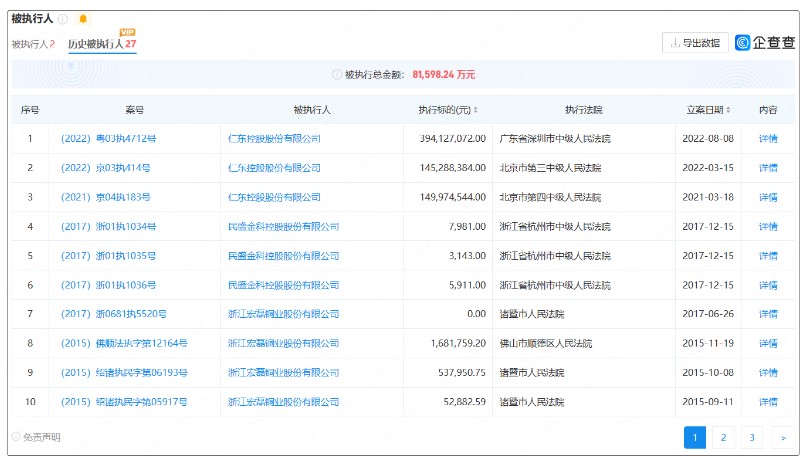Open case (2017)浙01执1034号
The image size is (810, 467).
[x=108, y=226]
